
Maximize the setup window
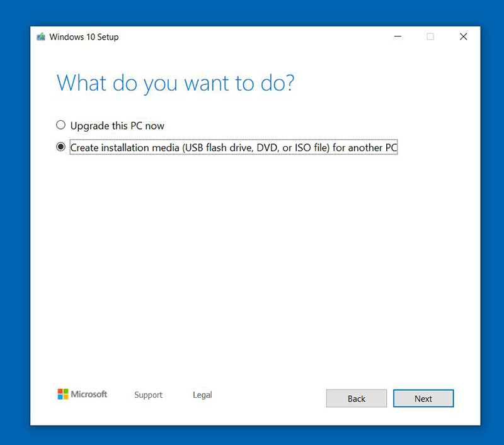click(x=430, y=37)
